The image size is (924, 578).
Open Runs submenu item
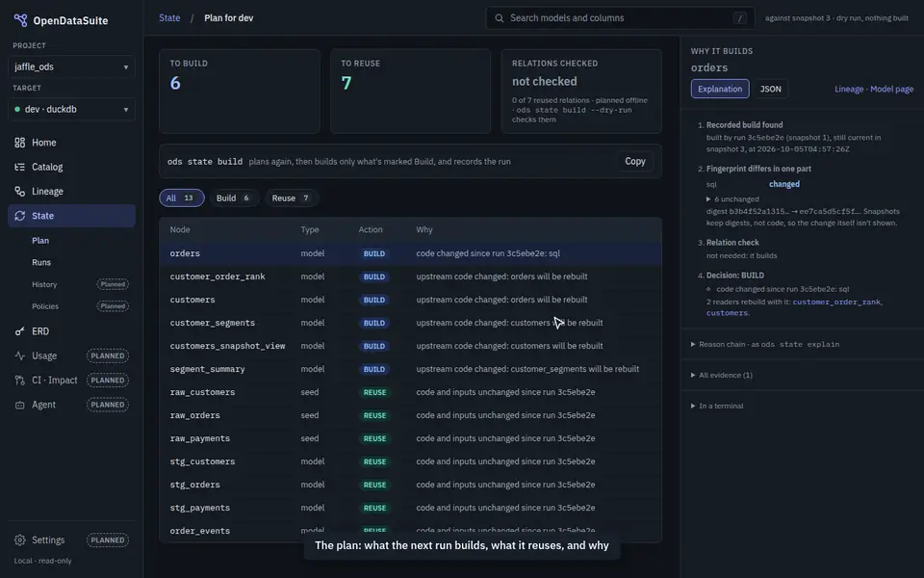click(x=41, y=262)
